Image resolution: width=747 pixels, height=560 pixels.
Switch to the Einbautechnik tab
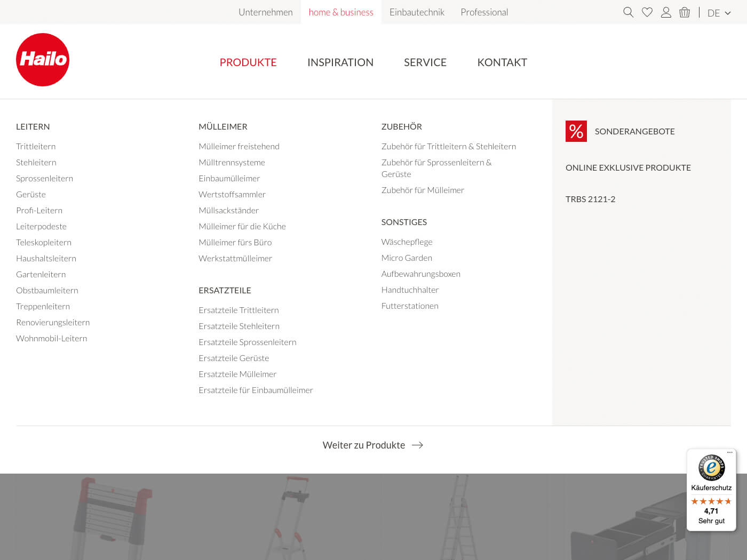tap(417, 12)
